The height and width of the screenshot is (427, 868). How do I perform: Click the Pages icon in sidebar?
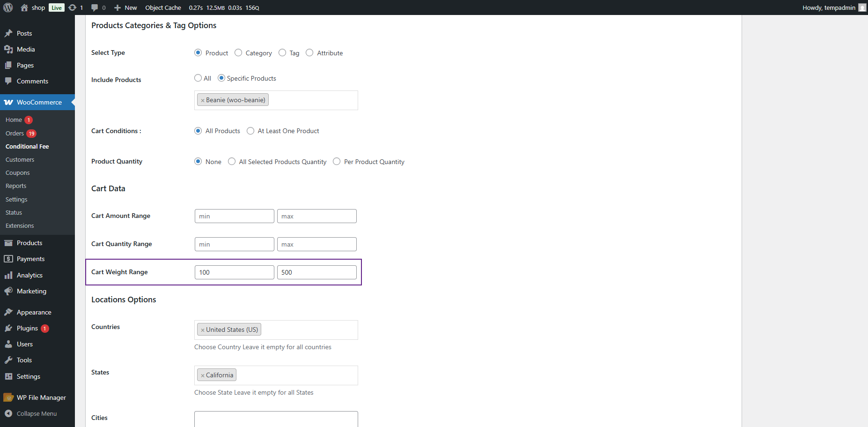(x=8, y=65)
